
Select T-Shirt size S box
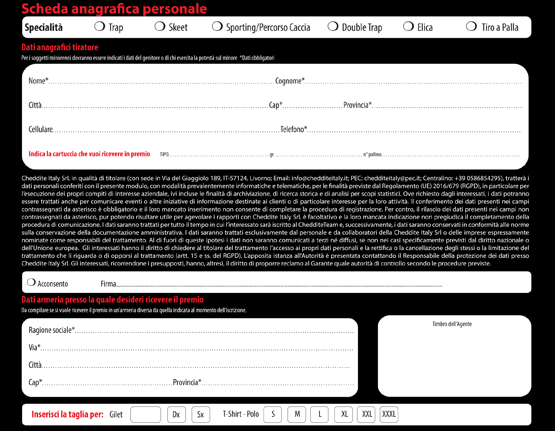pyautogui.click(x=273, y=414)
